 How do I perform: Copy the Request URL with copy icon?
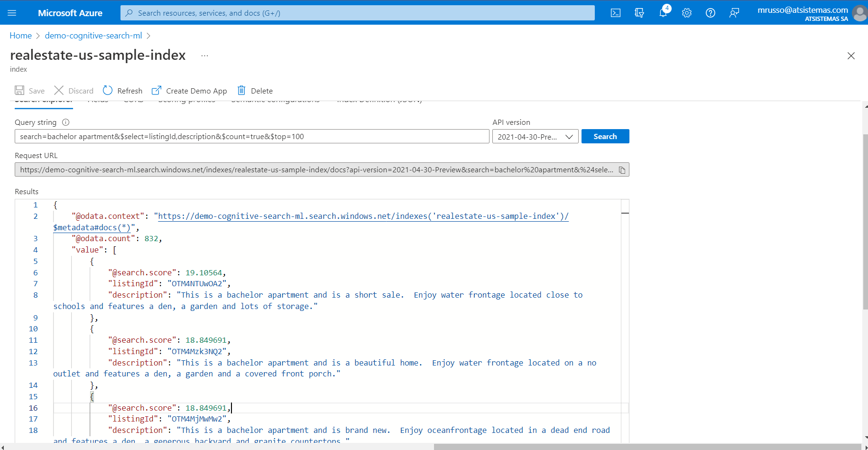coord(622,170)
